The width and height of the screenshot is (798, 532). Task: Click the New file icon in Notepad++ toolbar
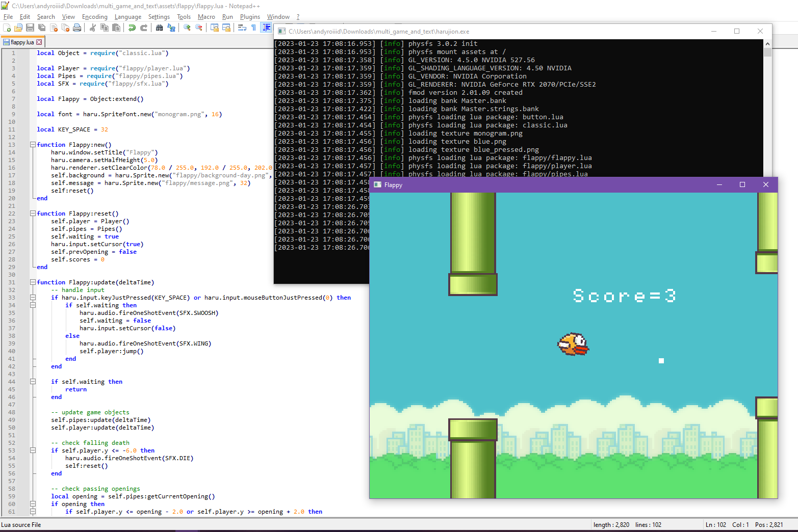coord(7,28)
